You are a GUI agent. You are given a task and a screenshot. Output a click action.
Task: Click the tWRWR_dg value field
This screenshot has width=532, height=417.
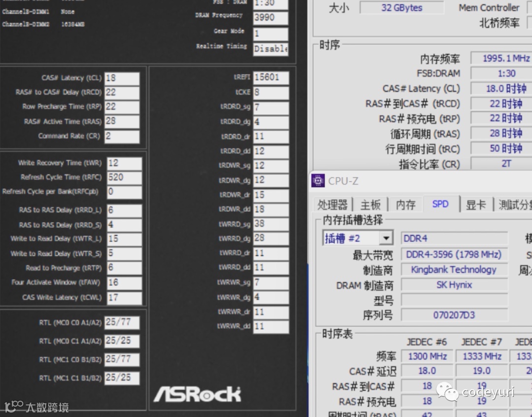coord(271,298)
